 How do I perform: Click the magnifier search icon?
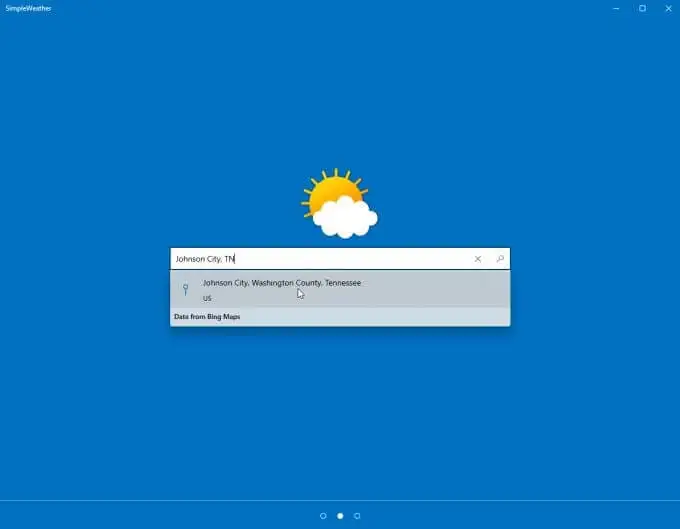[x=500, y=259]
